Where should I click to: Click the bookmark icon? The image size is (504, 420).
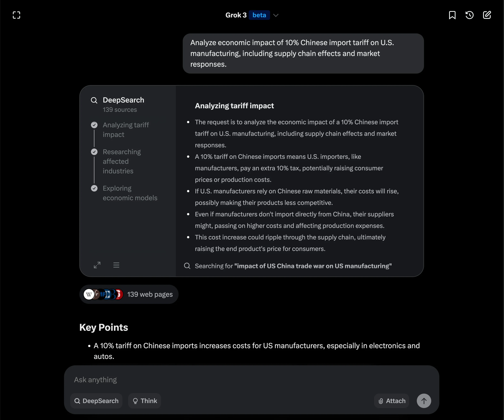(x=452, y=15)
